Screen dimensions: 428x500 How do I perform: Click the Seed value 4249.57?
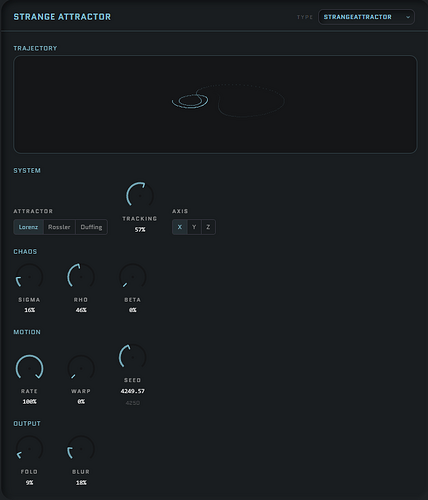click(133, 391)
